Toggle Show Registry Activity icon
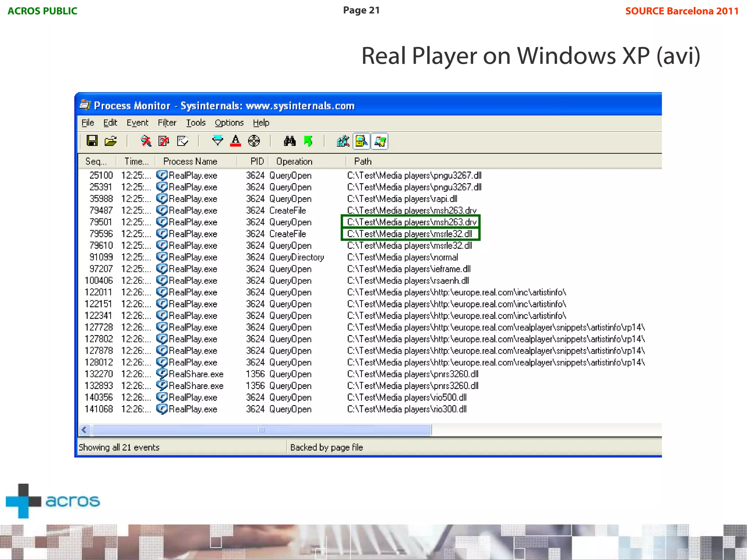This screenshot has width=747, height=560. pos(343,141)
